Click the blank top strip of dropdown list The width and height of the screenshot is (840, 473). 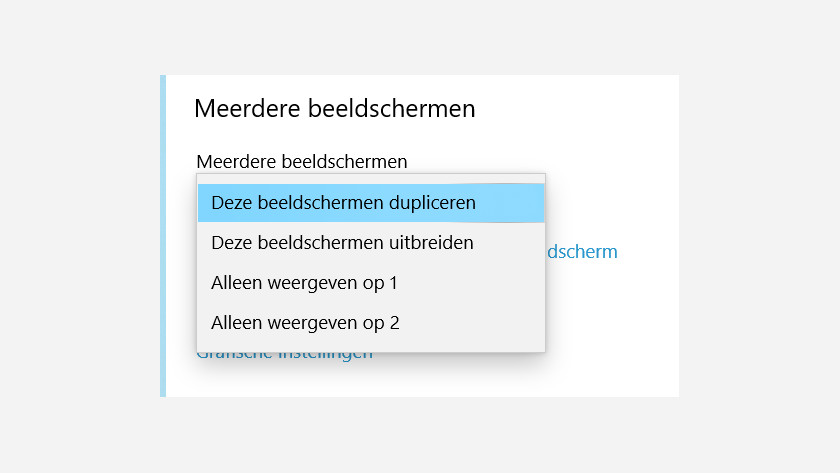point(371,179)
